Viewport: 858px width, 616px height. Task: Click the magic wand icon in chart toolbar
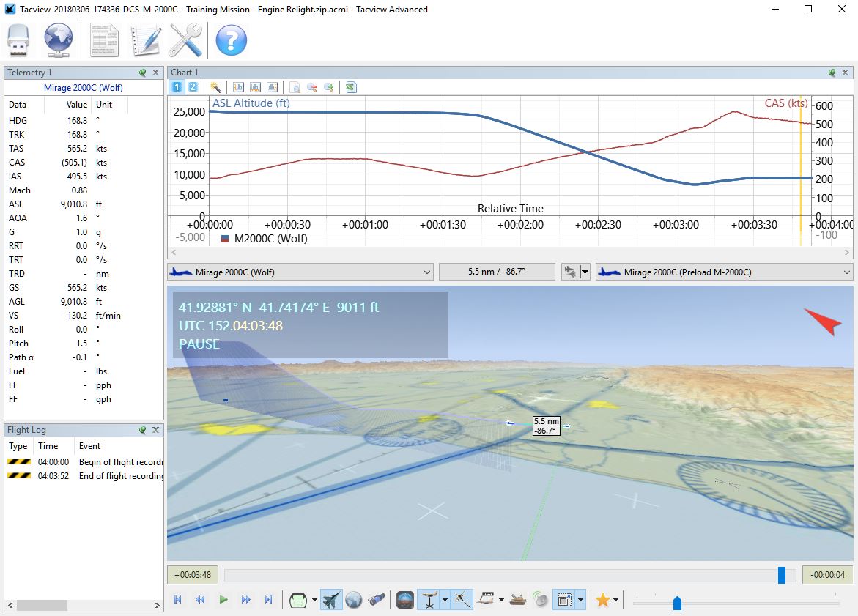click(215, 87)
